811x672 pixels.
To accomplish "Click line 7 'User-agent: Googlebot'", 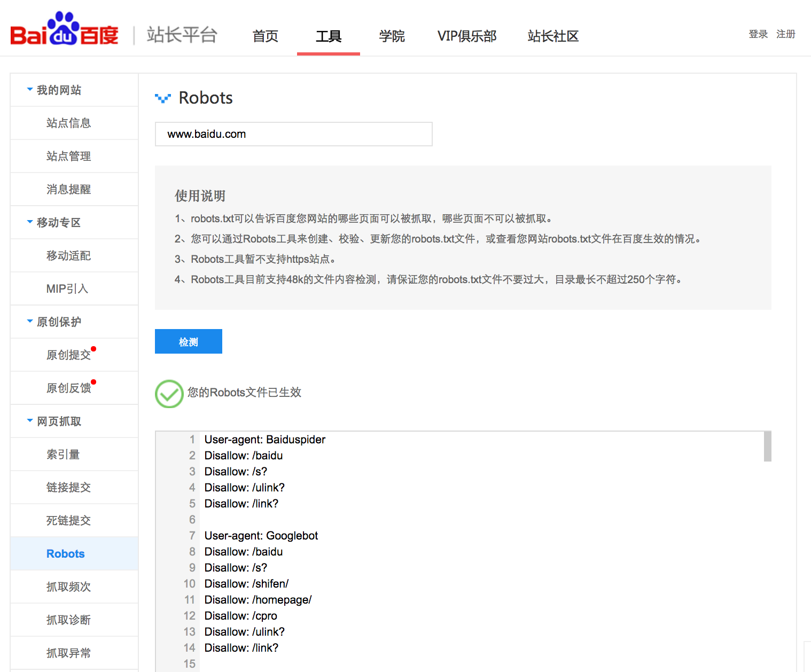I will [x=261, y=535].
